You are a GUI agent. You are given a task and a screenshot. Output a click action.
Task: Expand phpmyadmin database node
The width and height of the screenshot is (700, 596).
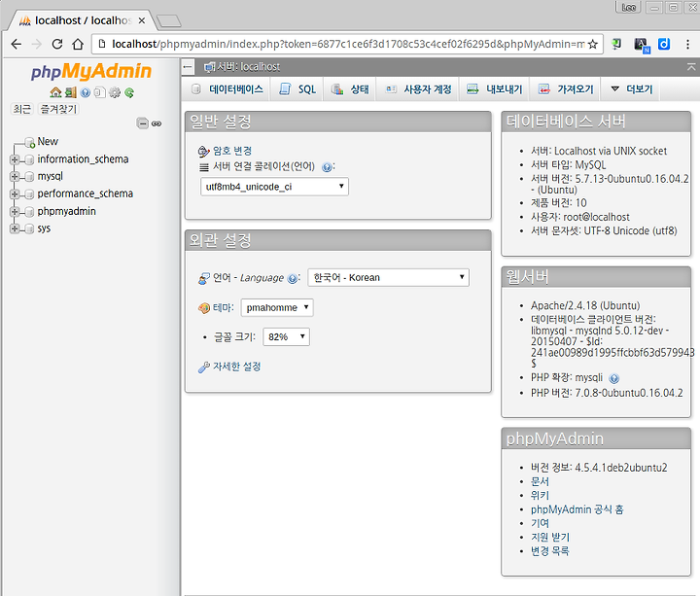pyautogui.click(x=15, y=212)
